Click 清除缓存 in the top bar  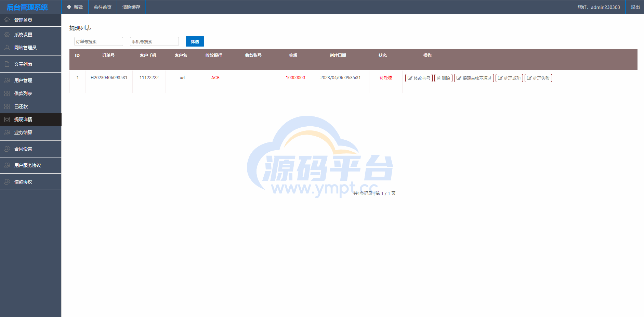tap(131, 7)
